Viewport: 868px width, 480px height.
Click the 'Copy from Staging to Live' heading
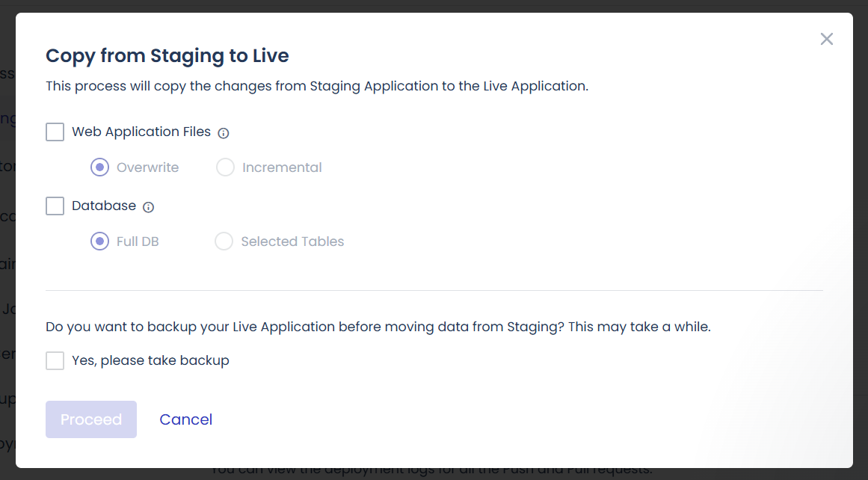[x=167, y=55]
